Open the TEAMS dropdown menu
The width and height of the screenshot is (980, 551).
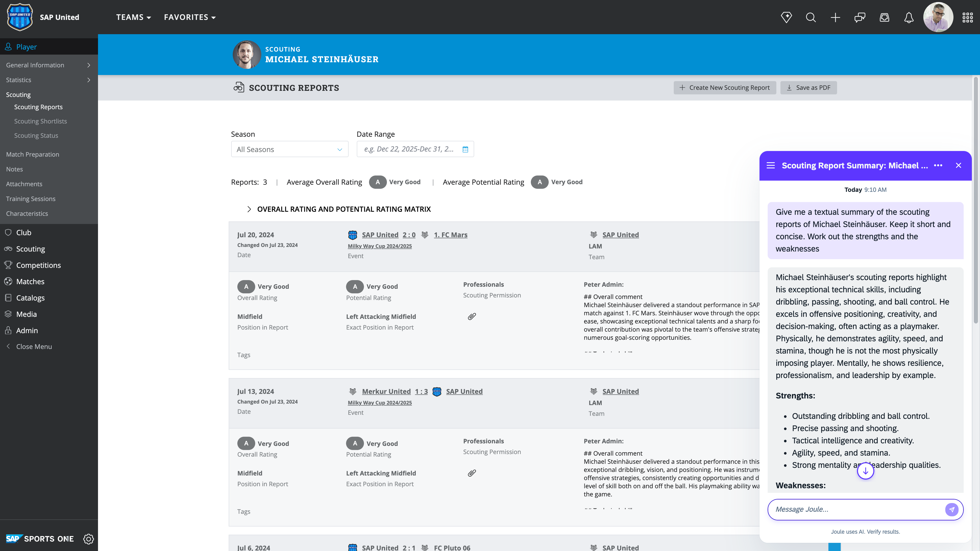click(x=133, y=18)
